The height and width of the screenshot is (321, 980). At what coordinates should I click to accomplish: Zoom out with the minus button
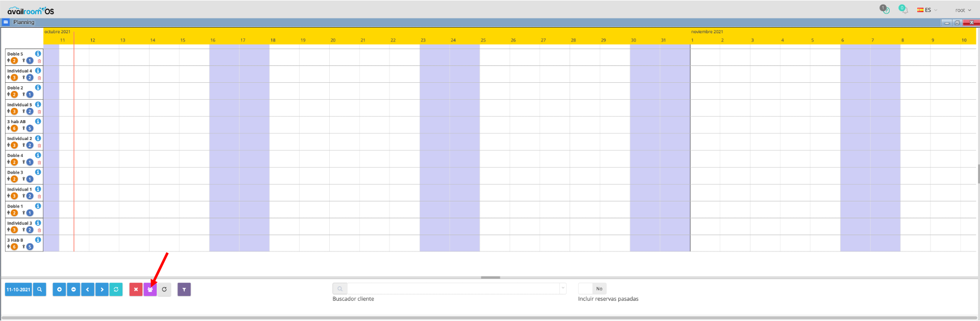[x=73, y=289]
